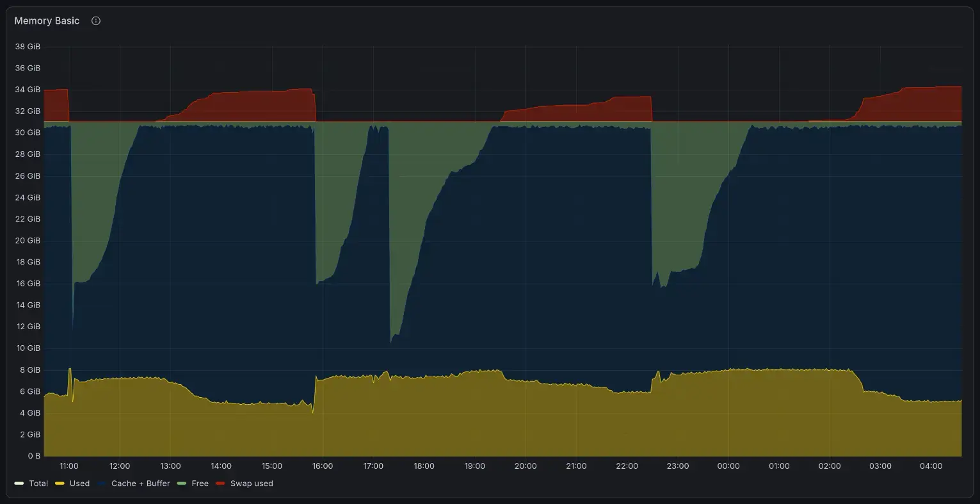
Task: Click the 00:00 time axis label
Action: 728,466
